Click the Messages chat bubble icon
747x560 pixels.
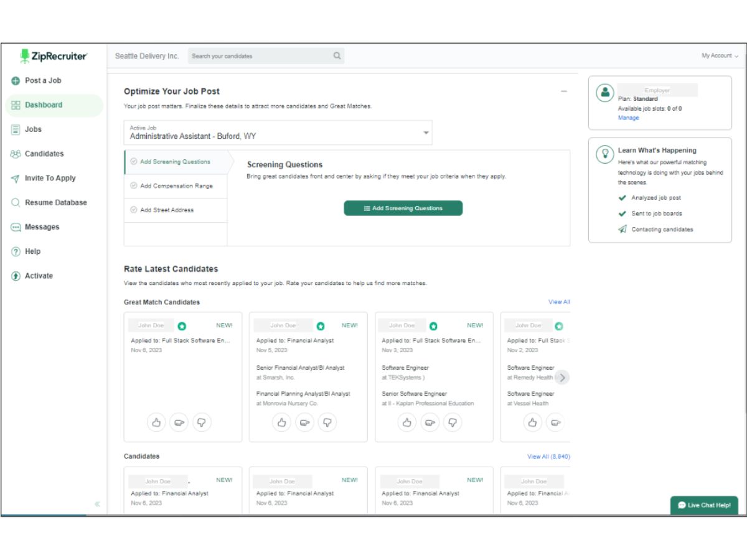click(16, 227)
